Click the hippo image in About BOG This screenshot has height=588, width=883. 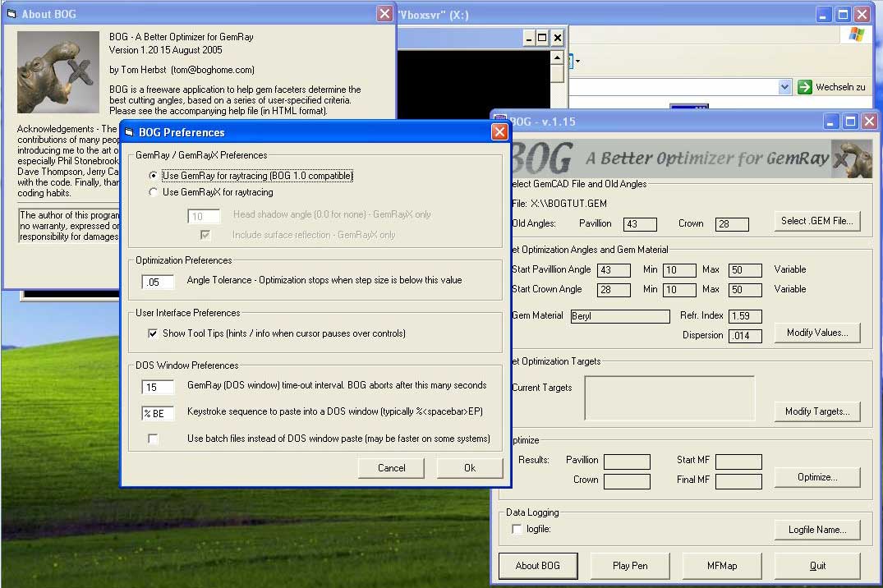[x=58, y=72]
